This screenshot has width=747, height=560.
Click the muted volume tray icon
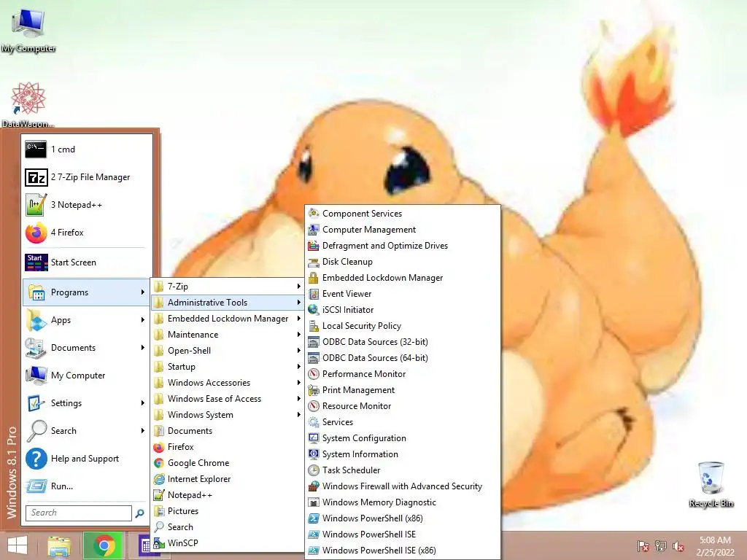pyautogui.click(x=678, y=546)
